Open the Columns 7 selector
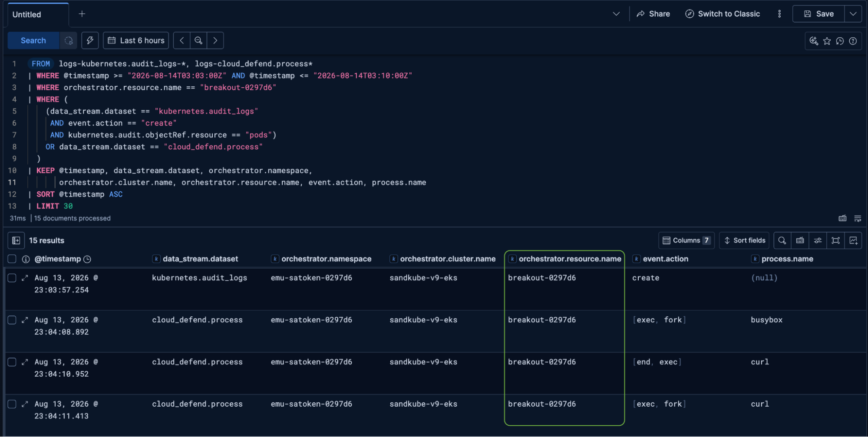The height and width of the screenshot is (437, 868). click(686, 240)
